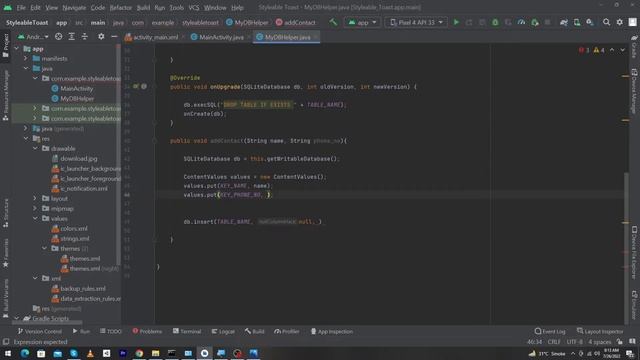Open Project tool window side tab
The image size is (640, 360).
click(6, 46)
